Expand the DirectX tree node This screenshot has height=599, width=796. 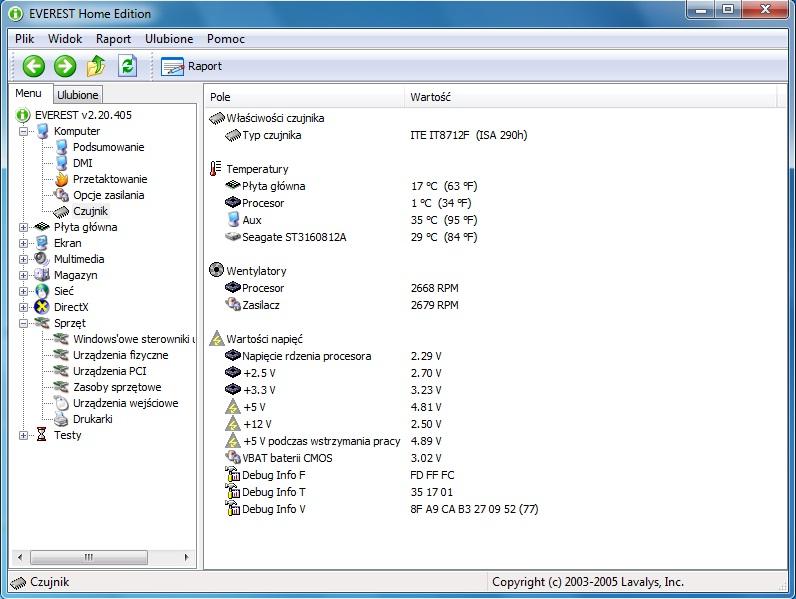(x=23, y=307)
